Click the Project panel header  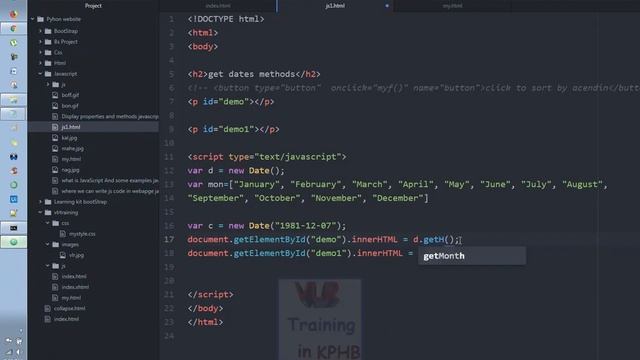tap(93, 6)
